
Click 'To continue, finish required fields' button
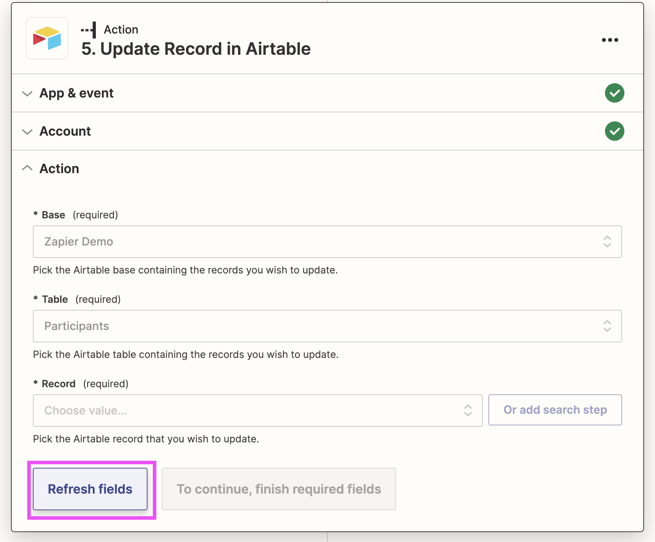pos(279,489)
